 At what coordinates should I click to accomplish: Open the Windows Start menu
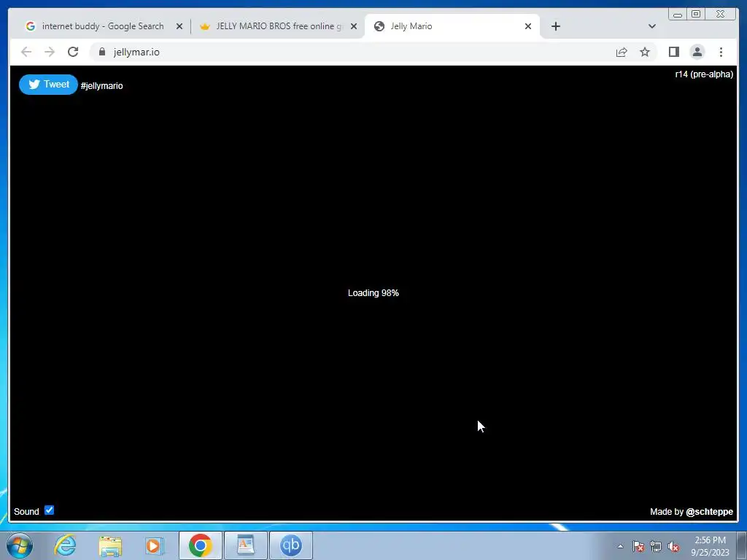20,545
